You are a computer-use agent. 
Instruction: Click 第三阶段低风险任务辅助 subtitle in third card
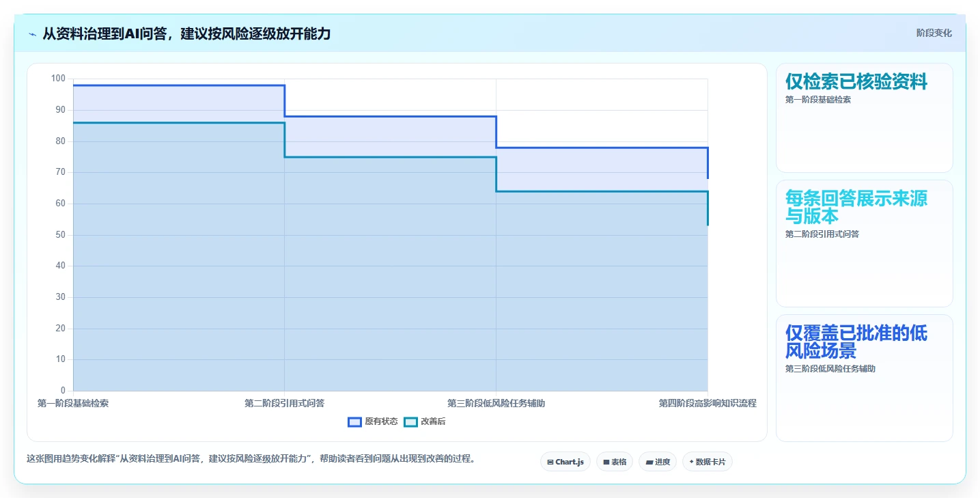[830, 369]
